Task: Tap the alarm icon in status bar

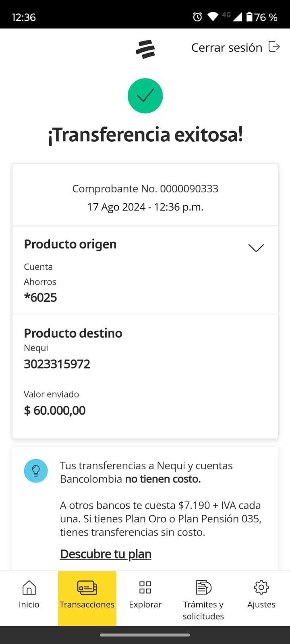Action: click(197, 17)
